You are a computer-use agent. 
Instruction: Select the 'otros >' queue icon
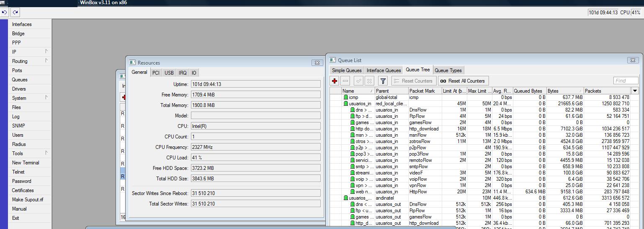[x=353, y=141]
